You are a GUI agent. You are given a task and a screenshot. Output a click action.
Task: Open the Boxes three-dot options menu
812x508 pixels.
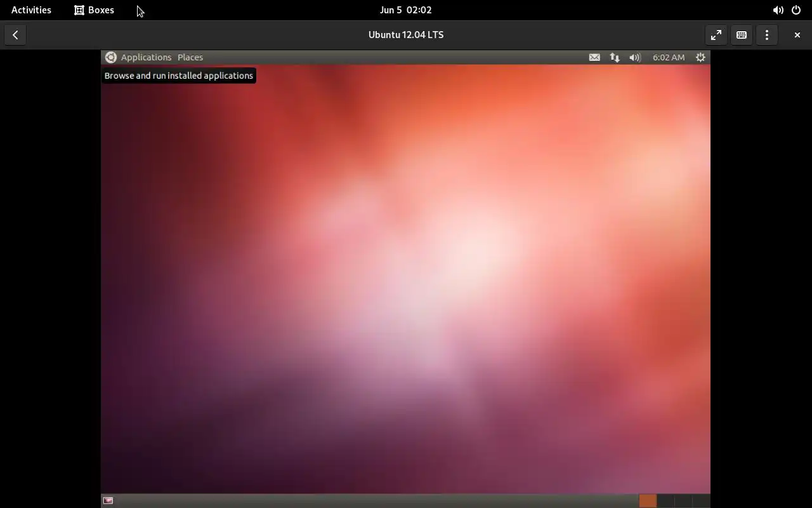[x=767, y=35]
